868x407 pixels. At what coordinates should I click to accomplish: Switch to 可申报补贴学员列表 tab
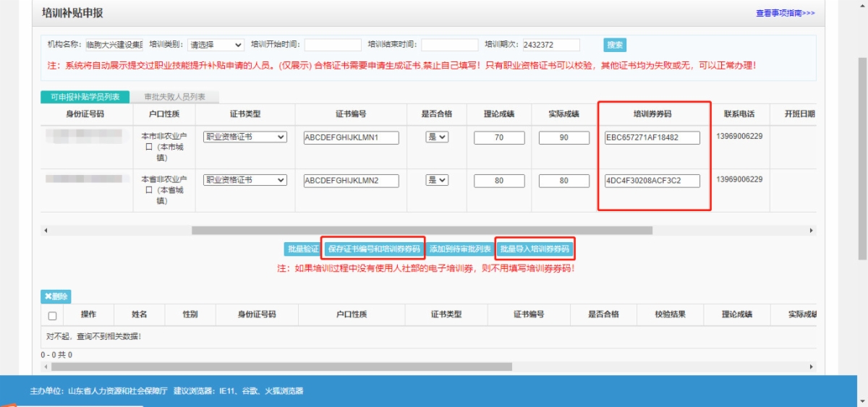tap(85, 97)
